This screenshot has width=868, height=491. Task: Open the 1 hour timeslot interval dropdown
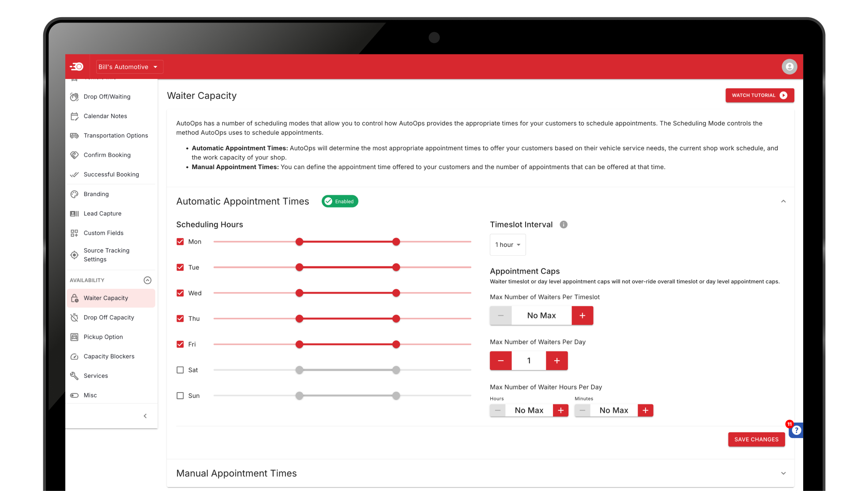coord(507,245)
